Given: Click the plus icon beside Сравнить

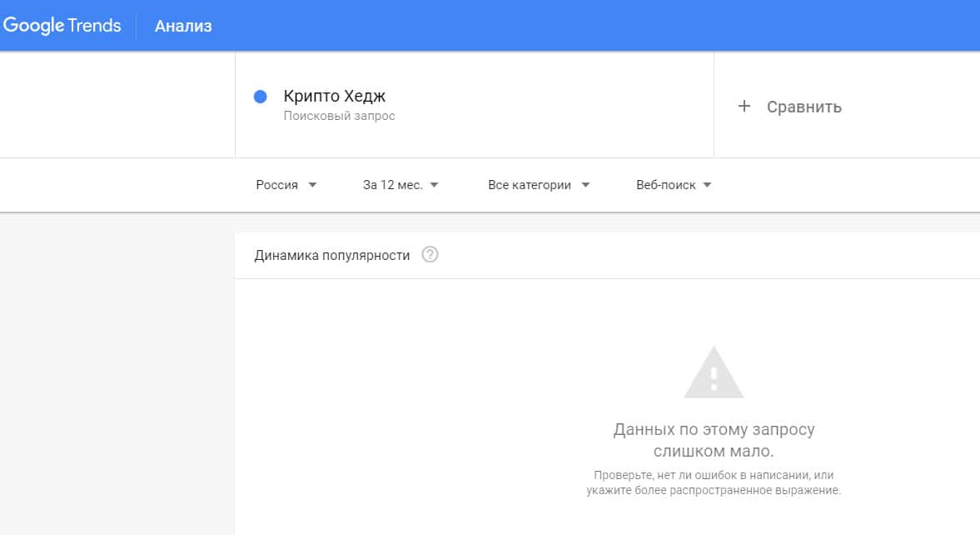Looking at the screenshot, I should tap(744, 107).
